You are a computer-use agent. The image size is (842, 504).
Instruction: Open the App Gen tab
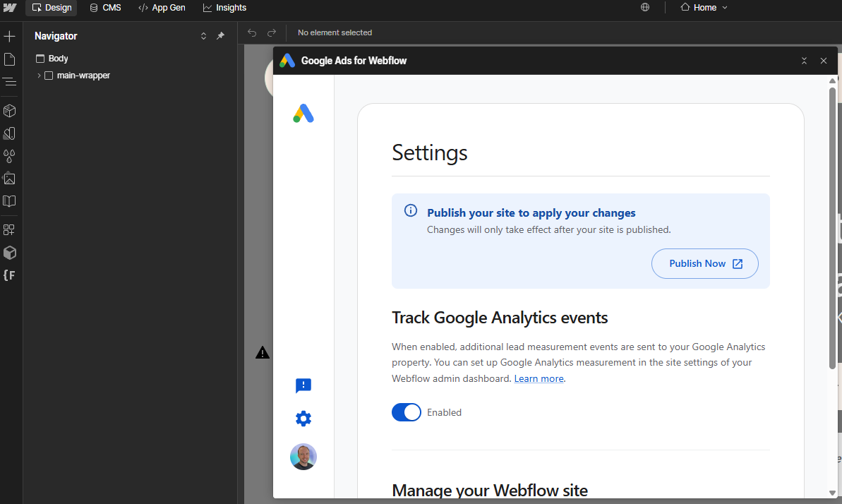pyautogui.click(x=162, y=8)
